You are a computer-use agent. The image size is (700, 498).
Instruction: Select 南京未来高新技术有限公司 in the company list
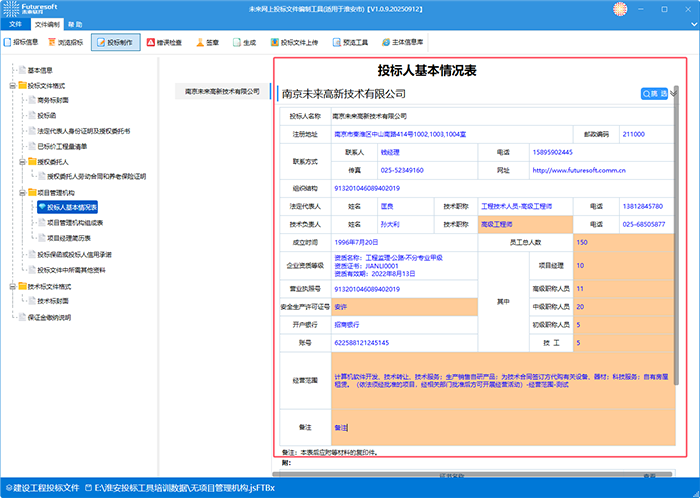pyautogui.click(x=222, y=91)
